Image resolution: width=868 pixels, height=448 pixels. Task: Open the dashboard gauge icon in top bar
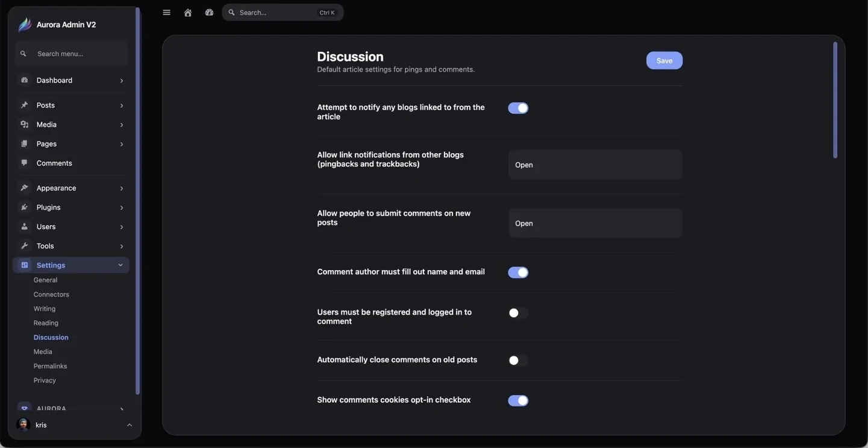pos(209,13)
